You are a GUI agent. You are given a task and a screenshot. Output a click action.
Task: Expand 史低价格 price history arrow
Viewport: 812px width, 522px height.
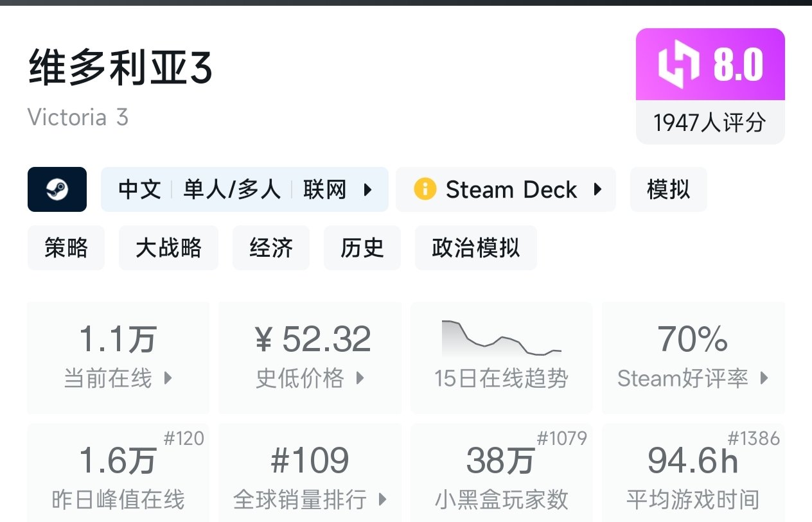(360, 378)
